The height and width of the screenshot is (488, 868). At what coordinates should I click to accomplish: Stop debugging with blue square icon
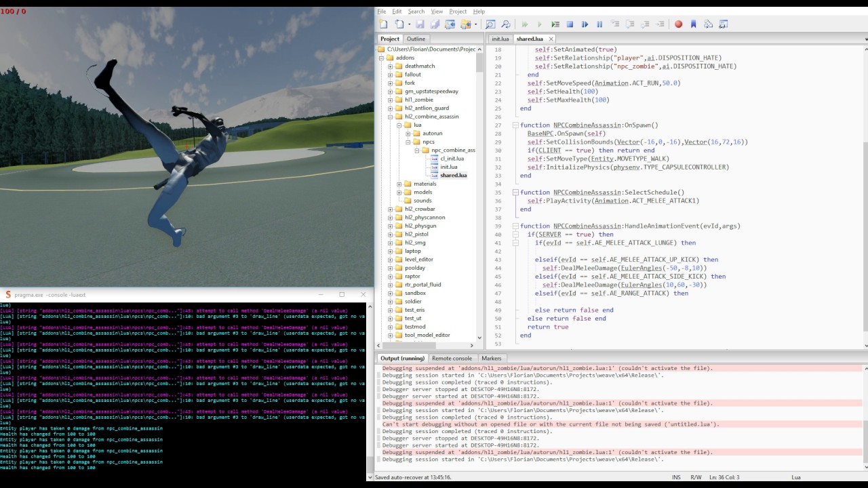pos(570,24)
